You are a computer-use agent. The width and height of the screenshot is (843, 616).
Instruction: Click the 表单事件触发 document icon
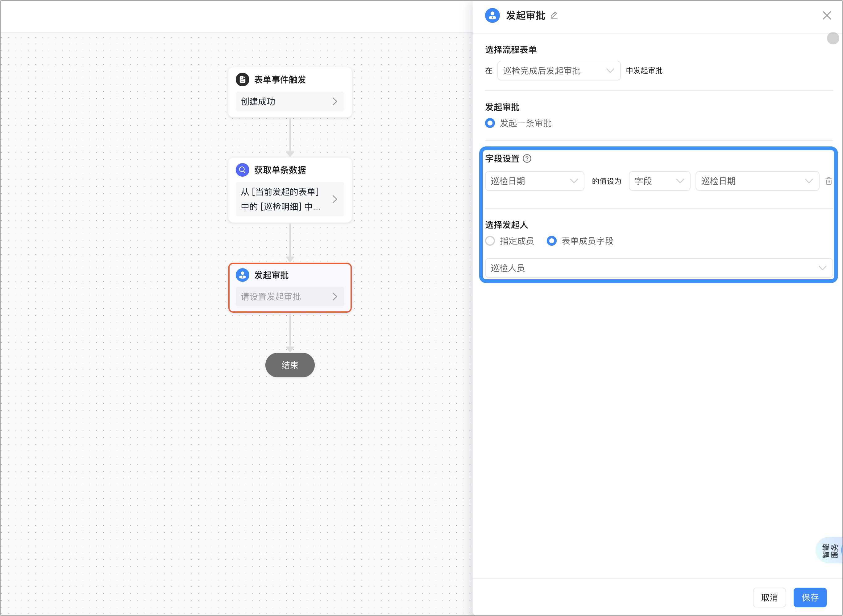(x=243, y=80)
